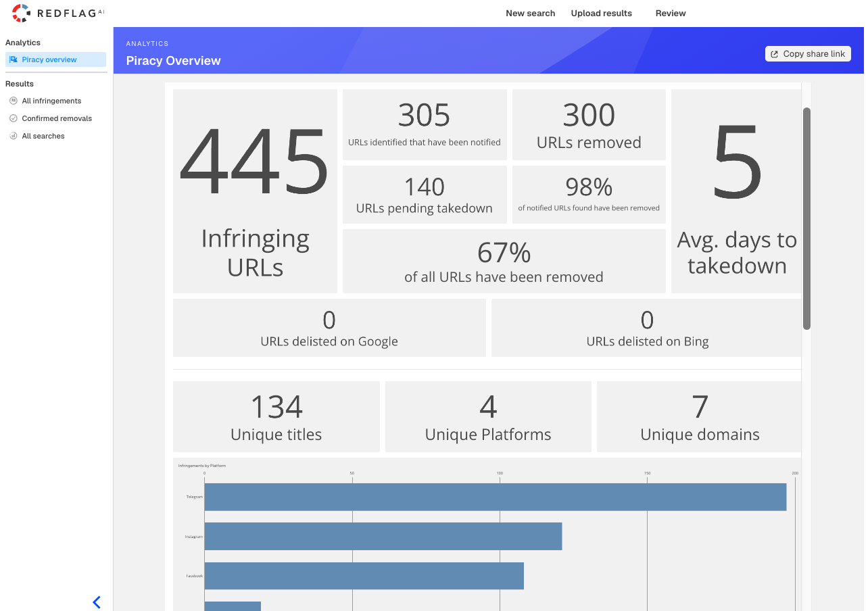
Task: Collapse the sidebar with the blue chevron
Action: 97,602
